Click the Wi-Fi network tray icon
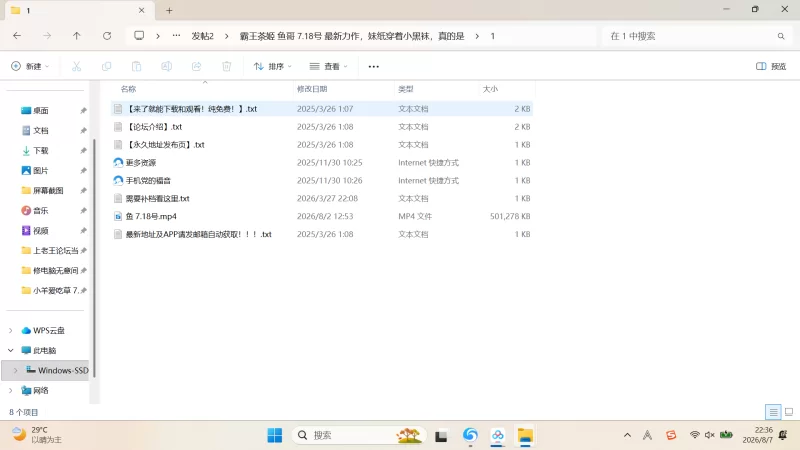 click(694, 435)
